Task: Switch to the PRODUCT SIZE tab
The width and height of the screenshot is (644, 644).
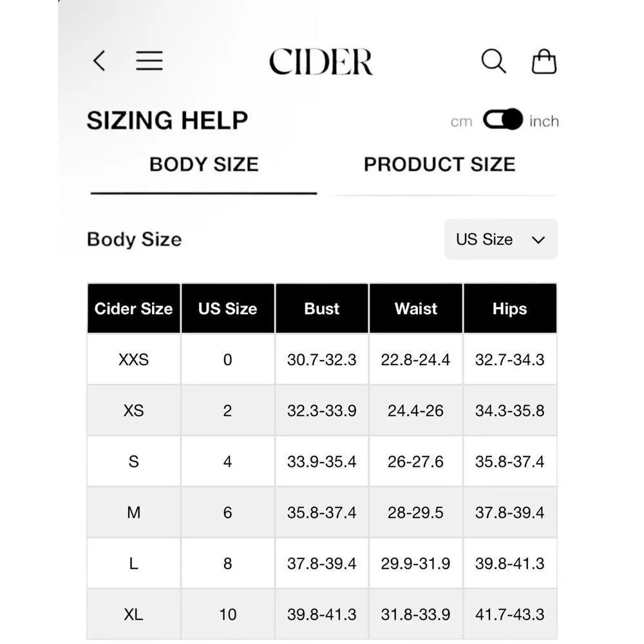Action: [439, 165]
